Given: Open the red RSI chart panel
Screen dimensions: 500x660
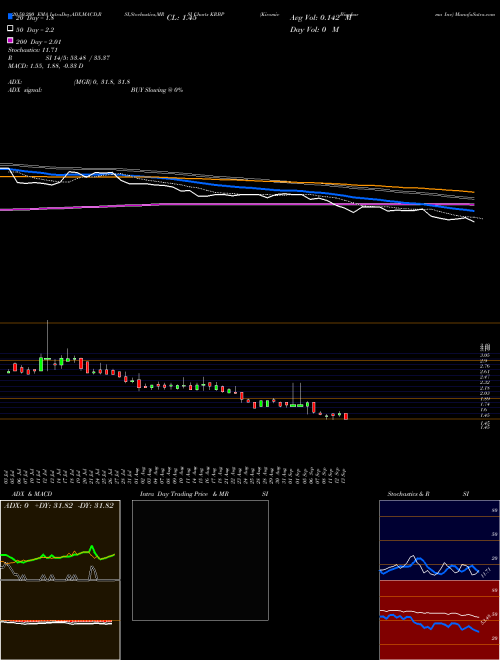Looking at the screenshot, I should point(439,620).
